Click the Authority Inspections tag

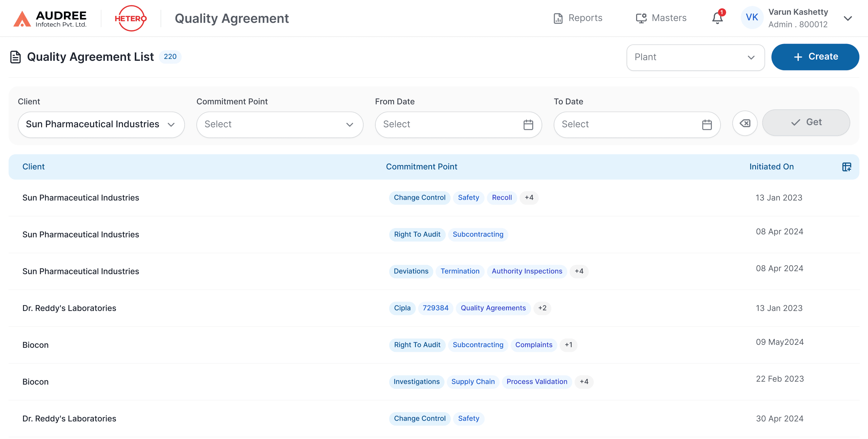click(x=527, y=271)
